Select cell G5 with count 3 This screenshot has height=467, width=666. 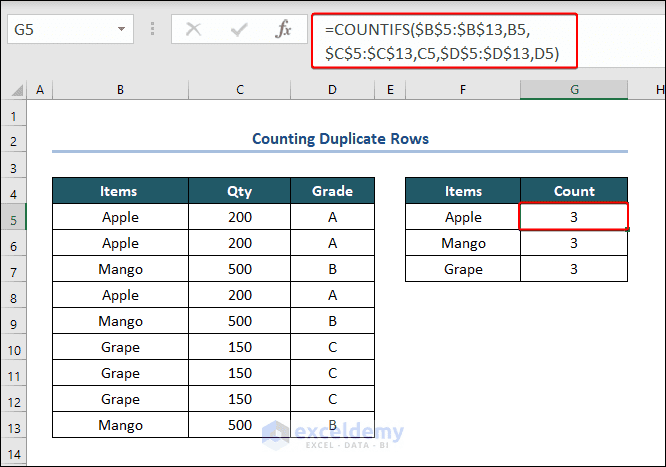click(574, 217)
